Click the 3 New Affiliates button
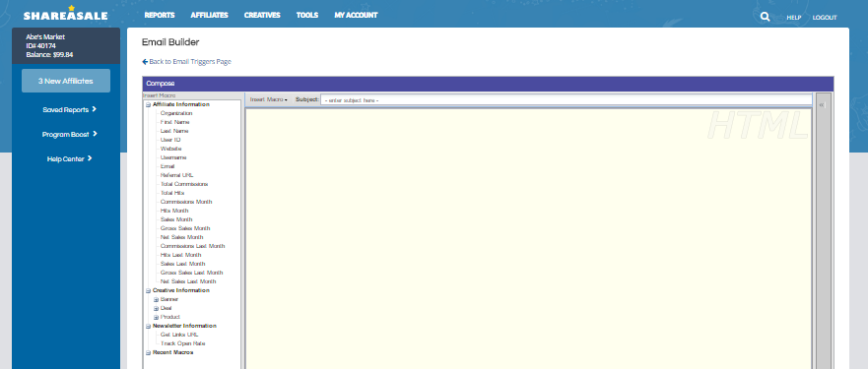 tap(66, 81)
